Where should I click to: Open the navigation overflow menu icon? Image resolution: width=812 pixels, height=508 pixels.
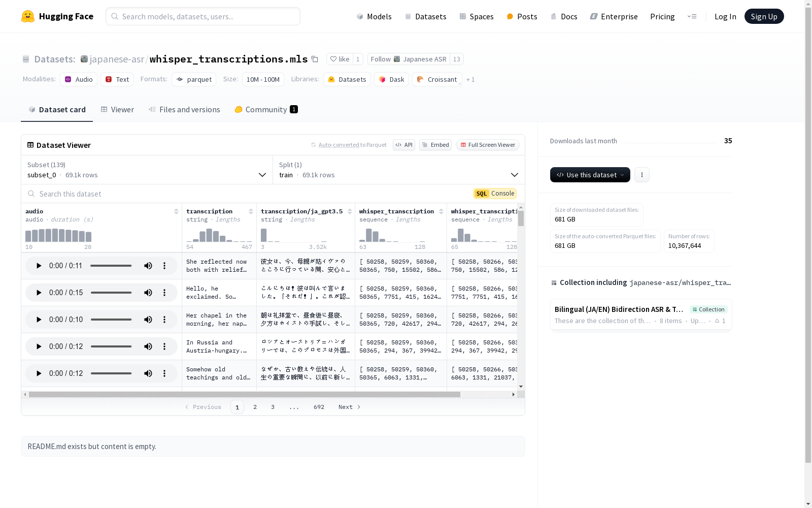point(692,16)
